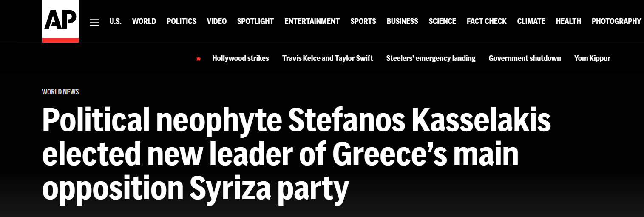Navigate to Entertainment section
This screenshot has height=217, width=644.
(312, 21)
